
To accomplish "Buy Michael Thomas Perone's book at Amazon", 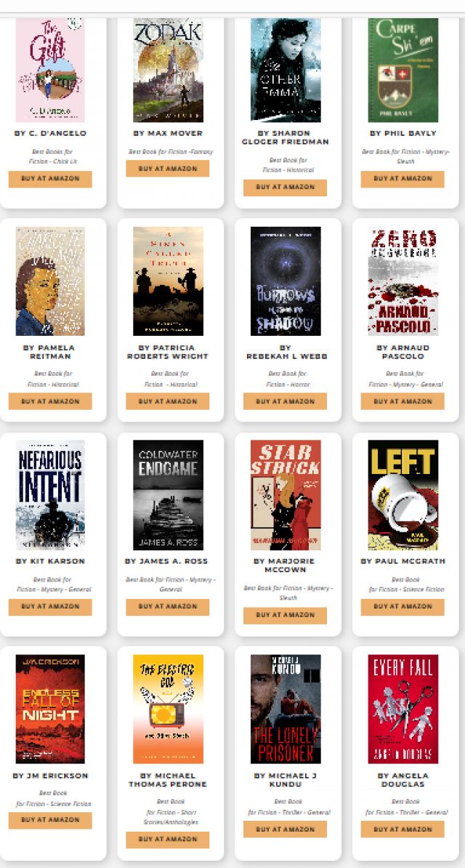I will pos(168,839).
